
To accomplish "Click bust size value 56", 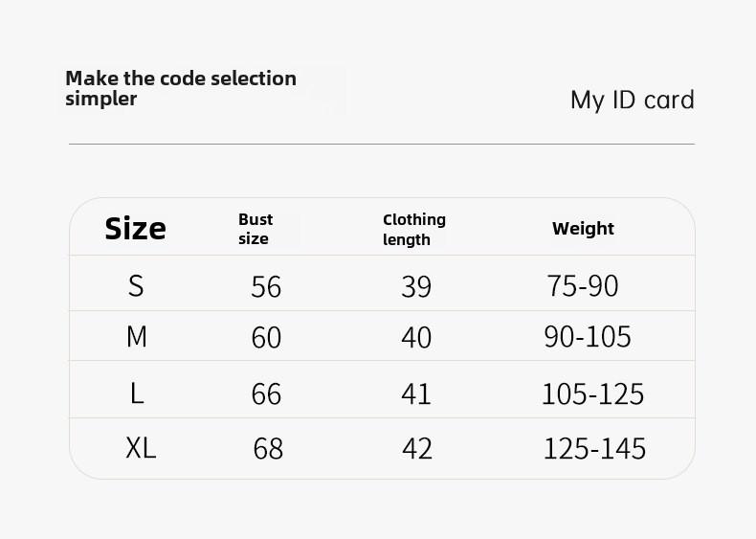I will click(266, 286).
